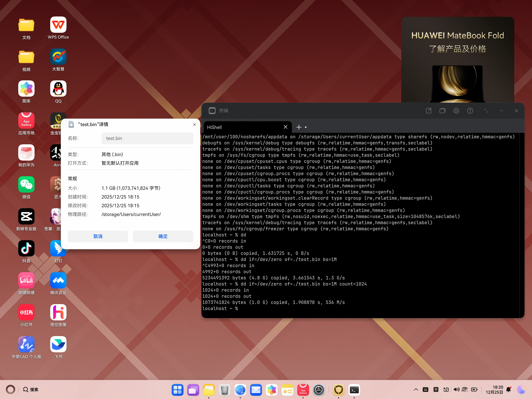Click the edit note icon in terminal titlebar
The image size is (532, 399).
pos(429,111)
